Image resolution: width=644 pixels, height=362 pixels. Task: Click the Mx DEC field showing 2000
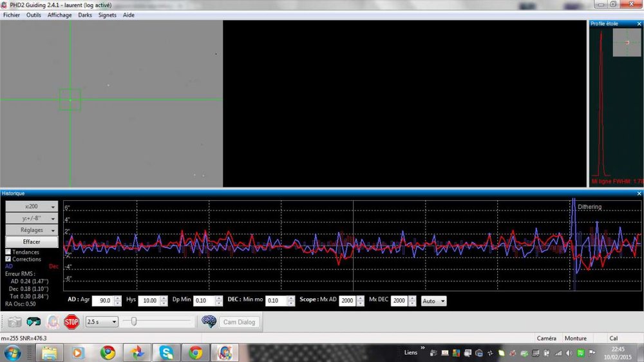coord(400,301)
